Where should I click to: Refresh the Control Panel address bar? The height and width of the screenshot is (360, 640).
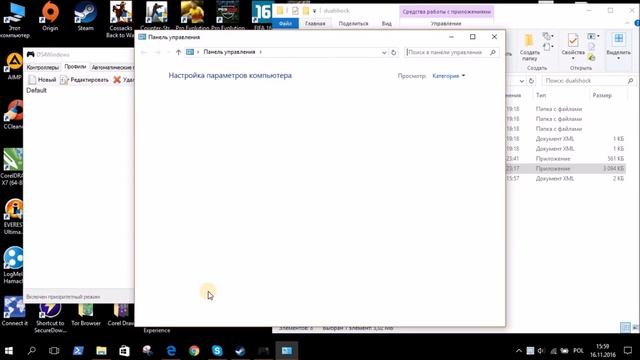393,52
